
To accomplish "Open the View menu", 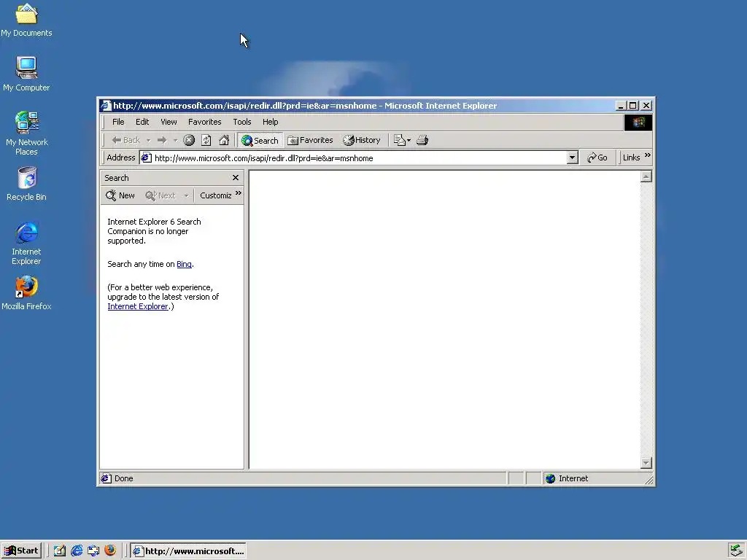I will [x=169, y=122].
